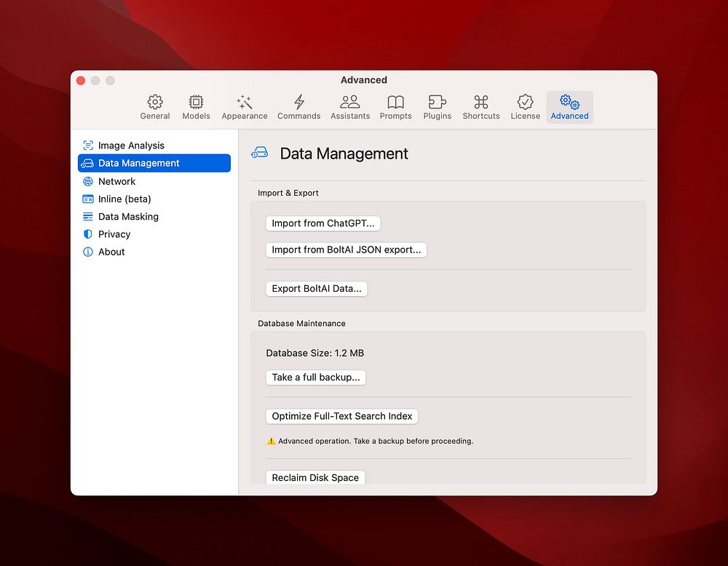The height and width of the screenshot is (566, 728).
Task: Open the Appearance settings tab
Action: point(245,107)
